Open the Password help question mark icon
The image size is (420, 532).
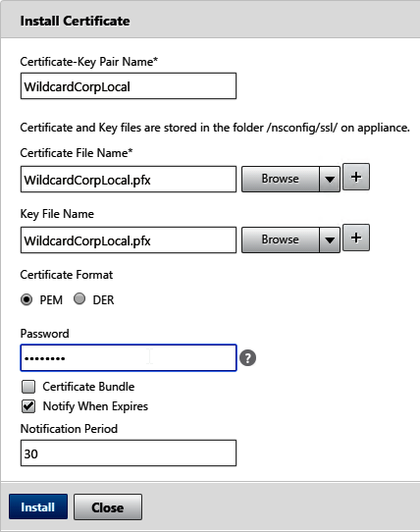247,358
